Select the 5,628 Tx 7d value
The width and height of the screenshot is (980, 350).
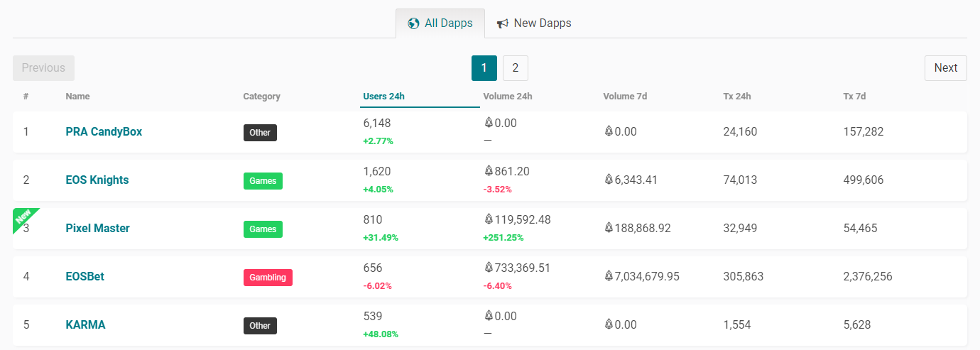pos(857,325)
